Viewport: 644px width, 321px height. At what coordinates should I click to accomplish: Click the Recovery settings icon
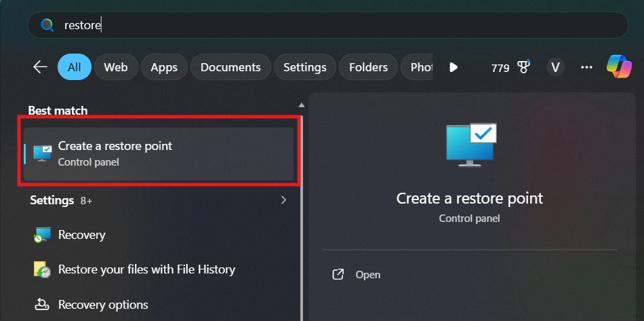coord(43,235)
